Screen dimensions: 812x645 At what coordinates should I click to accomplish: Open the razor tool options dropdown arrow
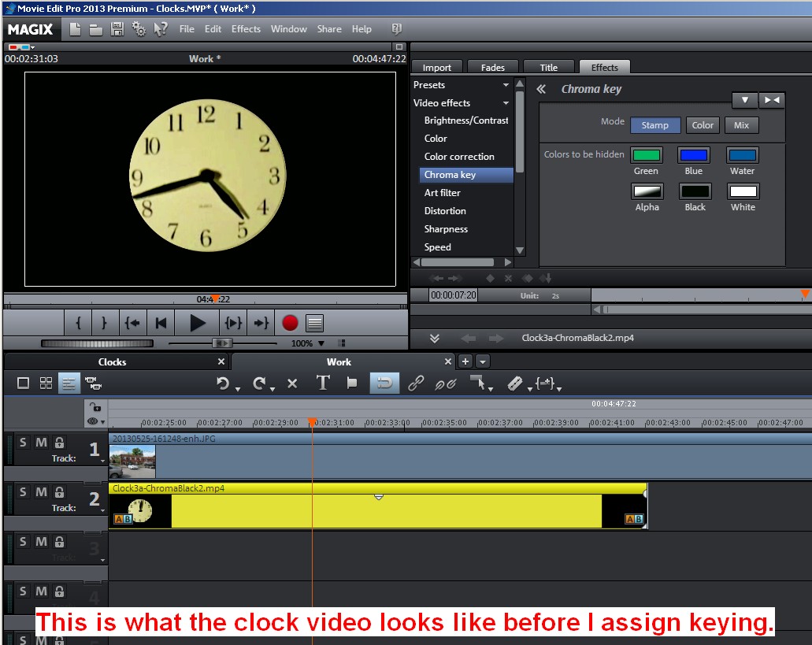[x=530, y=389]
